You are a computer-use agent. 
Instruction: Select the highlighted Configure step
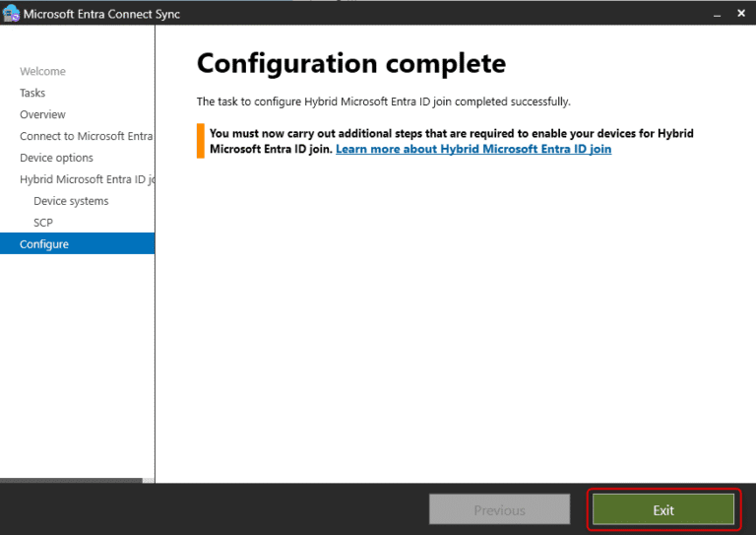point(77,243)
